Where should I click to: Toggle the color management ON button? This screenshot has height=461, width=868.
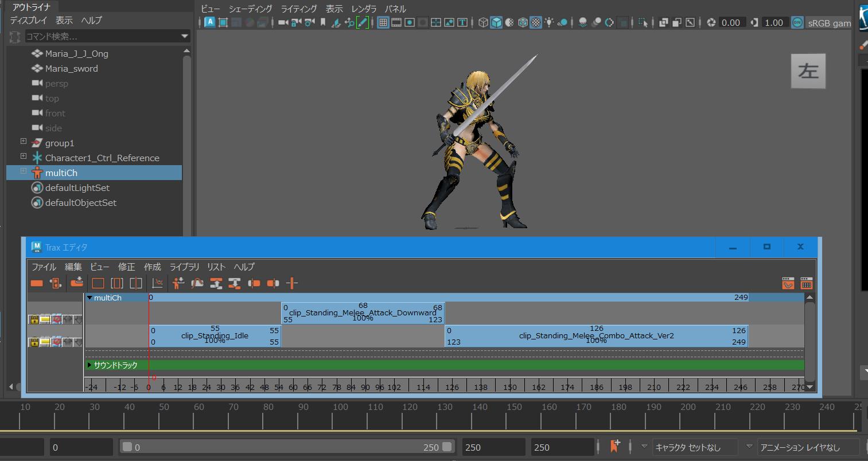tap(797, 22)
